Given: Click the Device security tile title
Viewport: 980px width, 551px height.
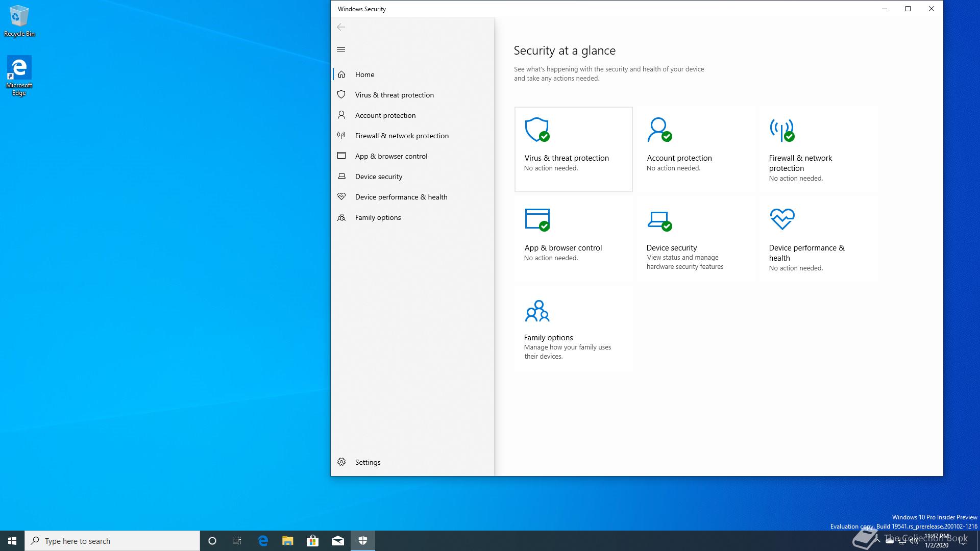Looking at the screenshot, I should click(x=672, y=248).
